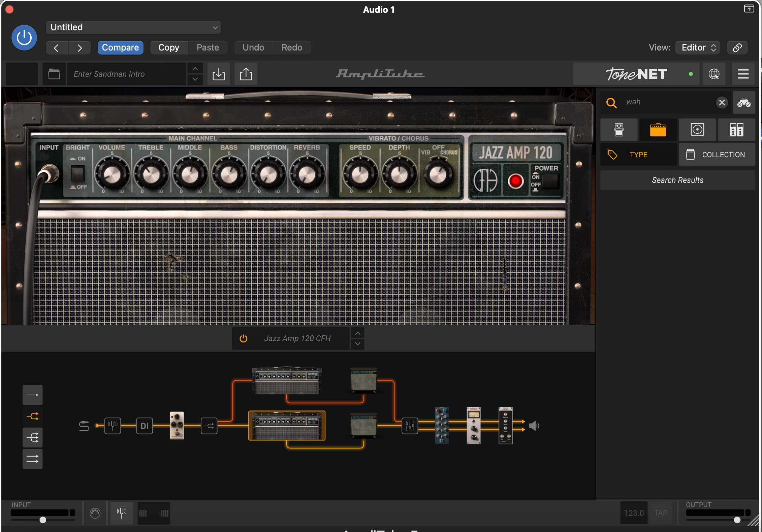This screenshot has width=762, height=532.
Task: Toggle the BRIGHT on/off switch
Action: [77, 173]
